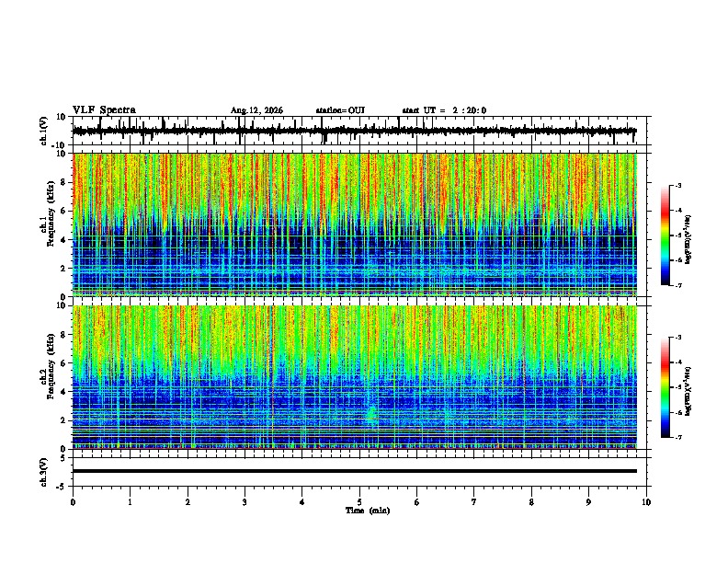Click the ch.2 spectrogram color scale bar

point(665,387)
